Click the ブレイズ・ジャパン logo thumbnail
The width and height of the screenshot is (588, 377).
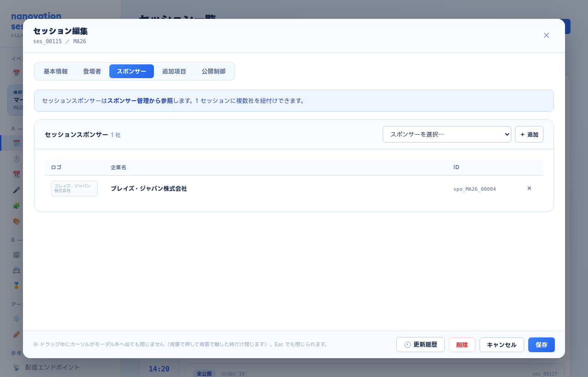point(74,188)
